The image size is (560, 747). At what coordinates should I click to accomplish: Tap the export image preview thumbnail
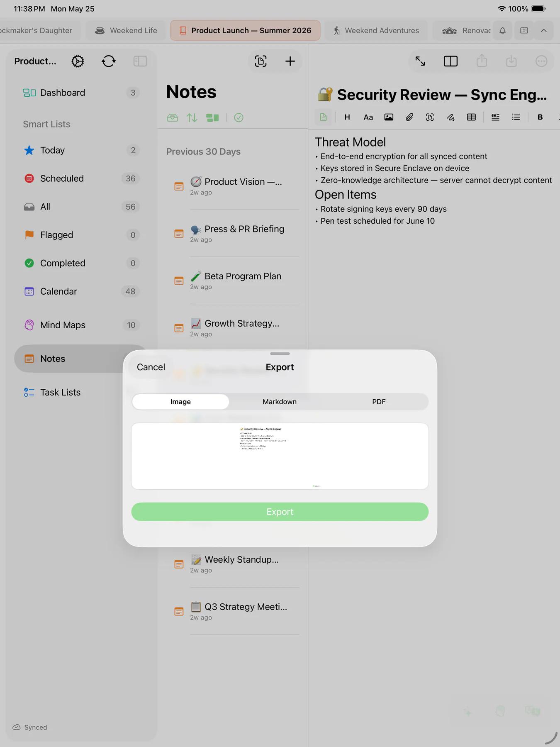pyautogui.click(x=280, y=456)
